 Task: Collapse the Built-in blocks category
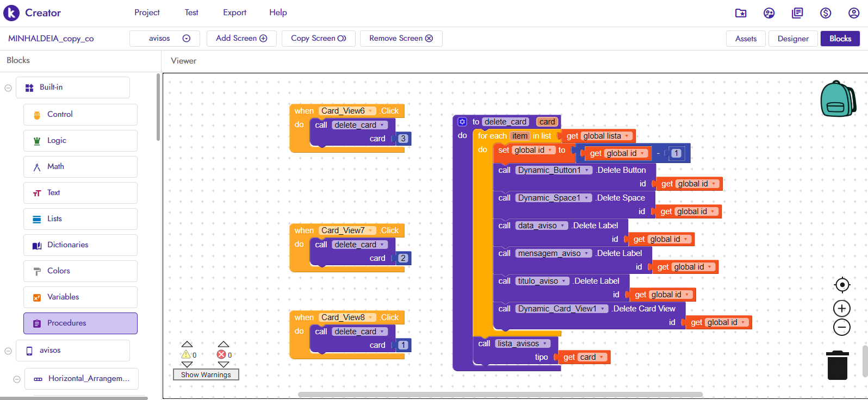pyautogui.click(x=8, y=87)
